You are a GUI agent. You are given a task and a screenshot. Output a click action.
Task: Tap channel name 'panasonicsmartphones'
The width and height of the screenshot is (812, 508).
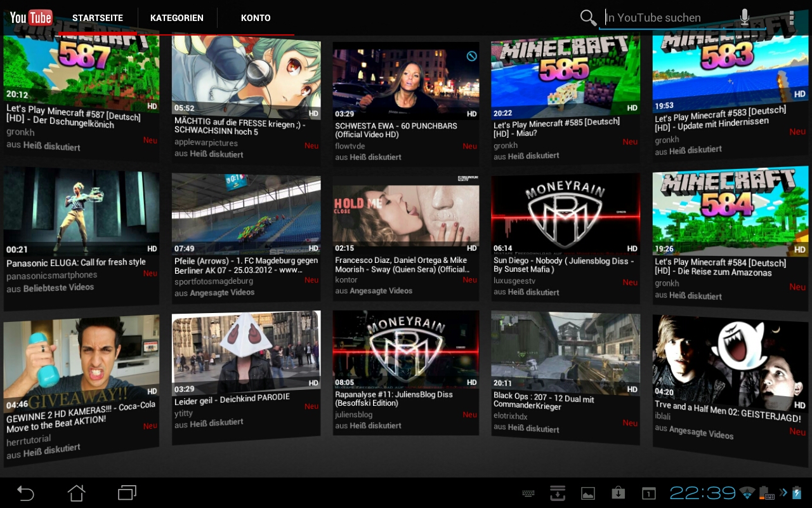[51, 276]
